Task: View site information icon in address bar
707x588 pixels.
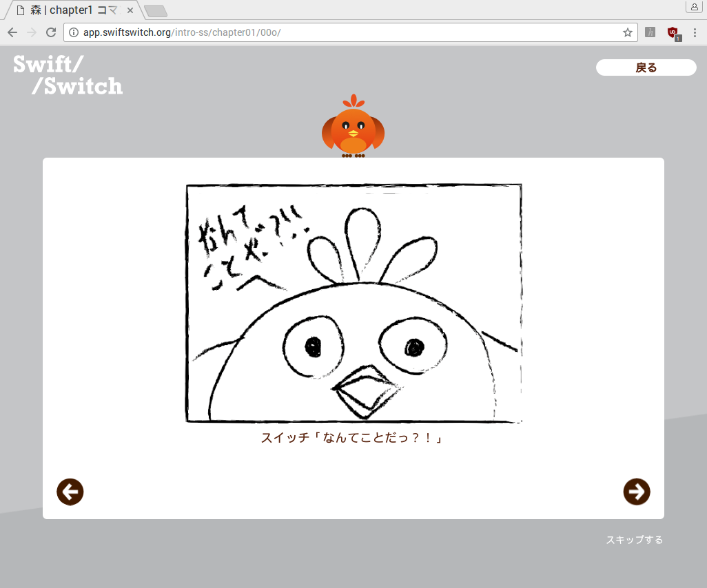Action: click(74, 32)
